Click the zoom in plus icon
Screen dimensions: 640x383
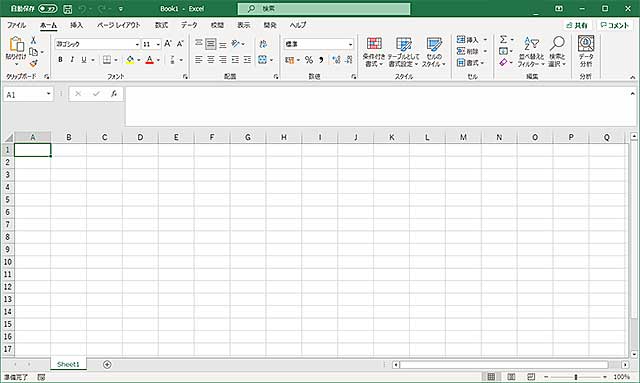(x=605, y=376)
